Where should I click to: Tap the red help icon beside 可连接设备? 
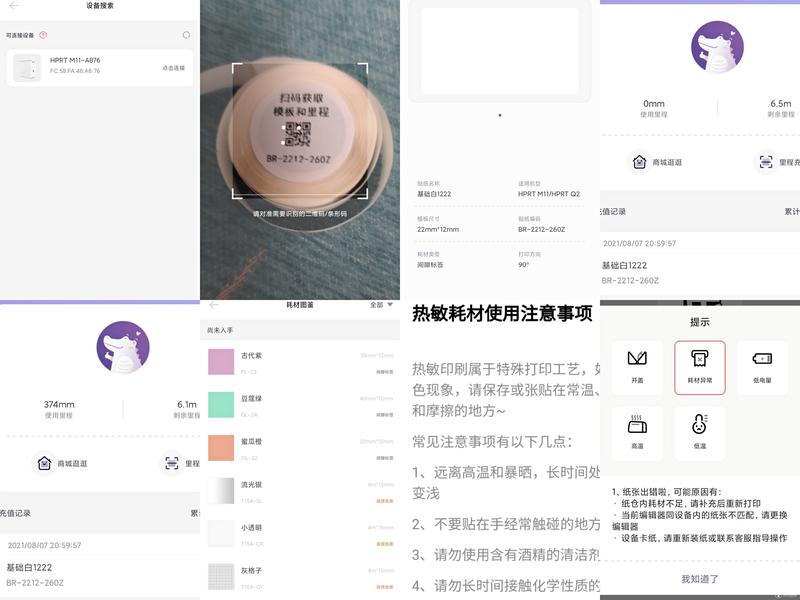pyautogui.click(x=43, y=35)
